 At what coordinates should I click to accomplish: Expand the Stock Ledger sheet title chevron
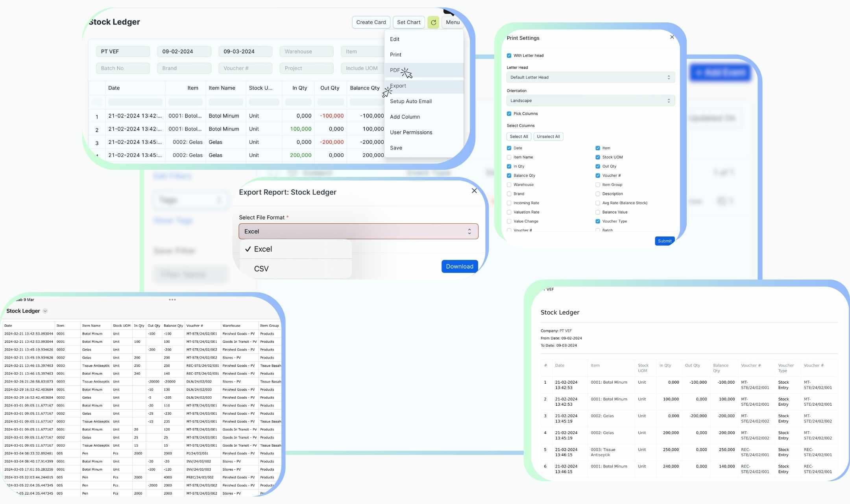pyautogui.click(x=45, y=311)
